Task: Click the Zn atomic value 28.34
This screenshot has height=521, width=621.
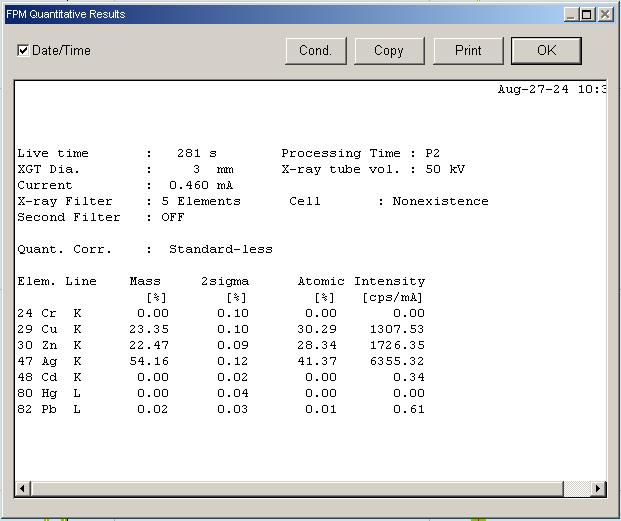Action: (x=317, y=345)
